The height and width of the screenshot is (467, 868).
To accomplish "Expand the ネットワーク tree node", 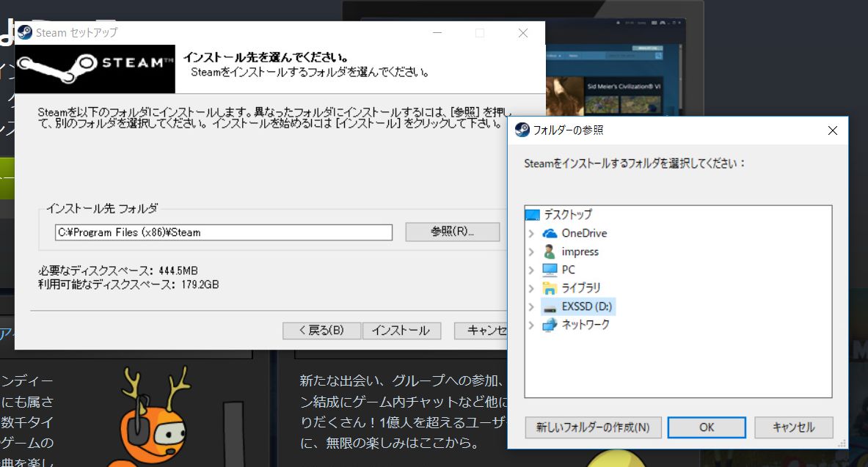I will [531, 325].
